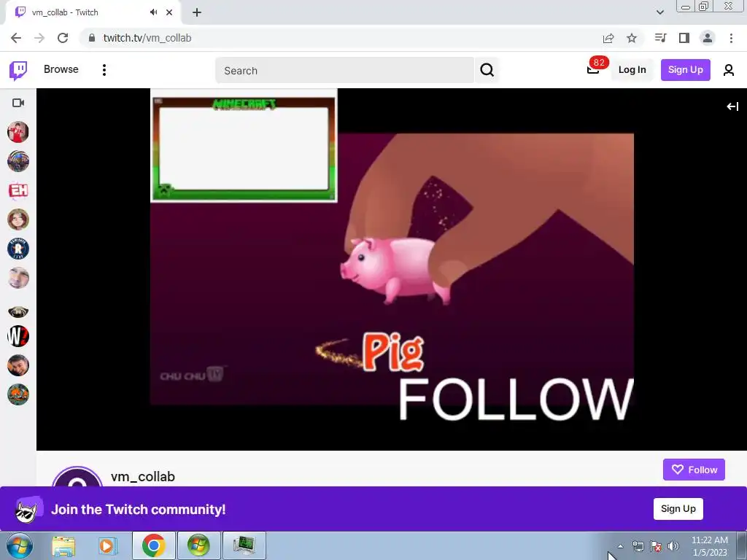
Task: Expand Chrome tab search chevron
Action: pos(659,12)
